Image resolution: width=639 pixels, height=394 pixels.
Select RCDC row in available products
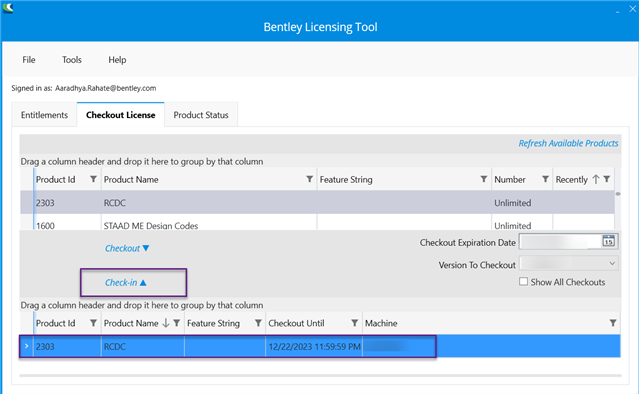pos(317,203)
